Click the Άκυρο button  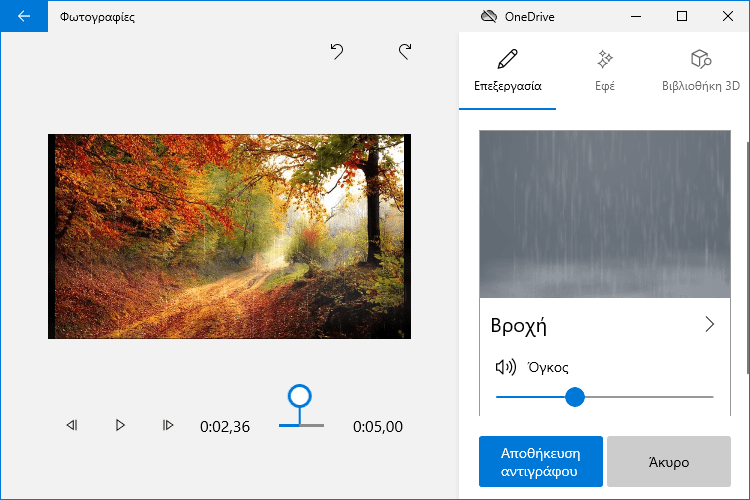(669, 462)
